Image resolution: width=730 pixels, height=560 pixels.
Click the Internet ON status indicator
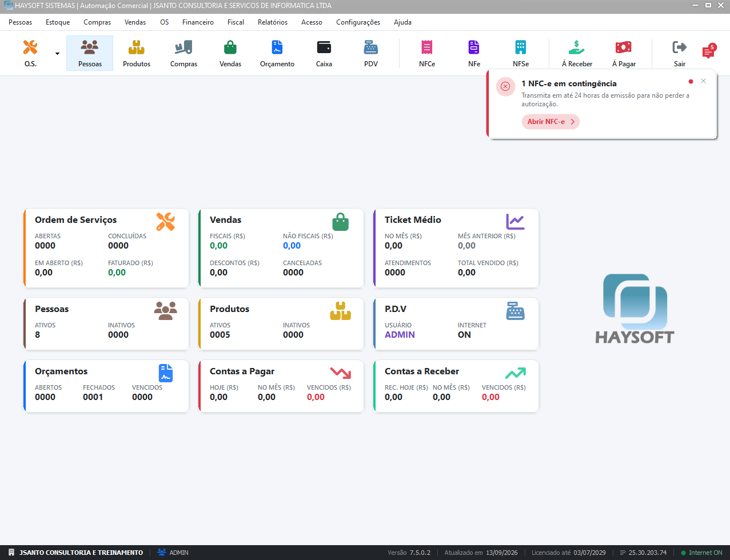point(701,553)
